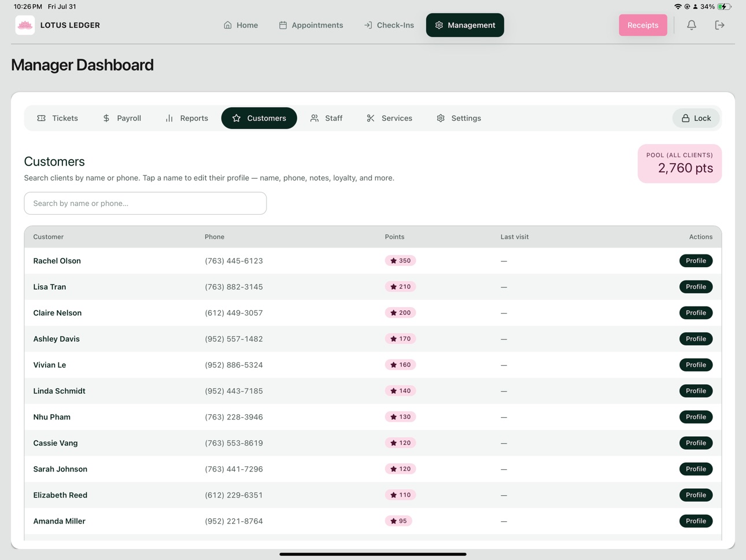Open Lisa Tran's profile button
746x560 pixels.
click(x=696, y=287)
